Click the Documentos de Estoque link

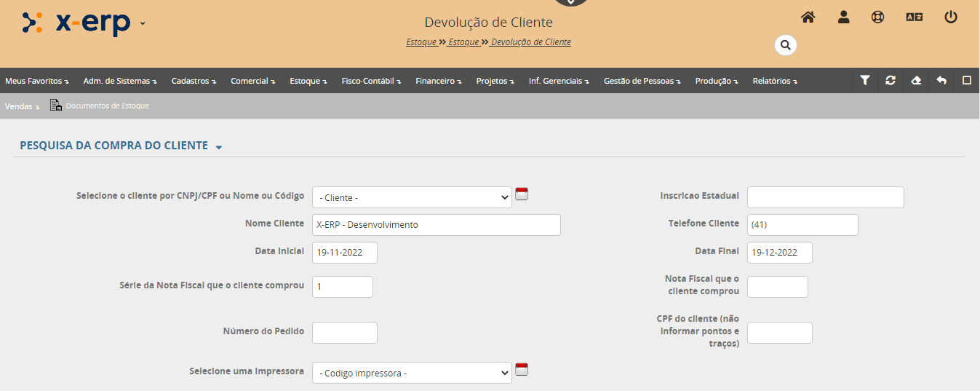point(106,106)
